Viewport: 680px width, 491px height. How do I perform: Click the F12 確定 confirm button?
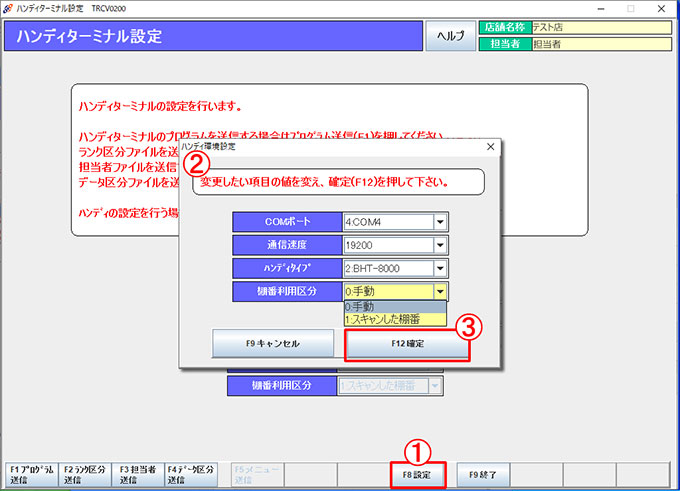(x=407, y=344)
